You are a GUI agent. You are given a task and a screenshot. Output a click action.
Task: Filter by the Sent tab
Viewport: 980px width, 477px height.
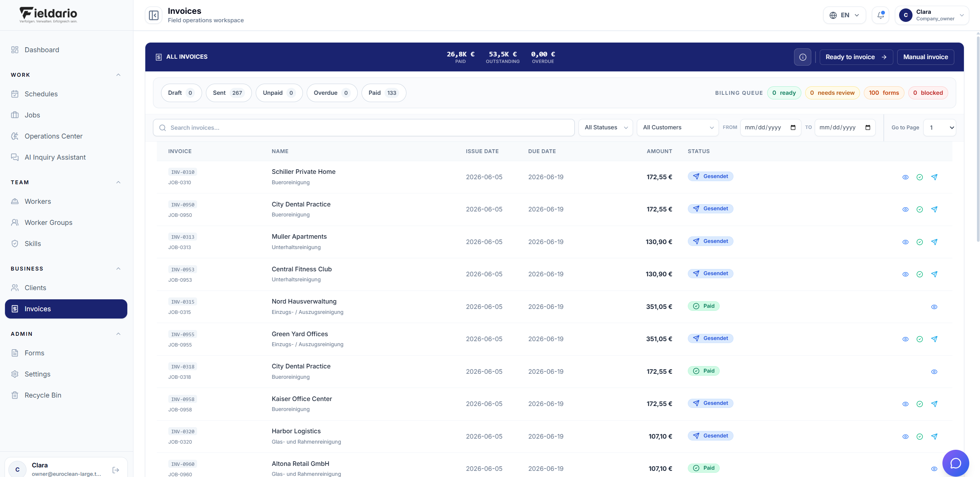point(229,93)
